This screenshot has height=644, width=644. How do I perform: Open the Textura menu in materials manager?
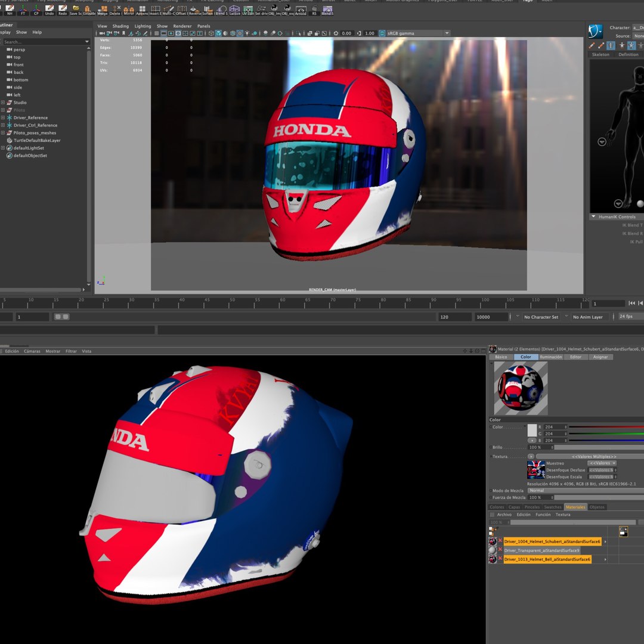click(x=563, y=515)
